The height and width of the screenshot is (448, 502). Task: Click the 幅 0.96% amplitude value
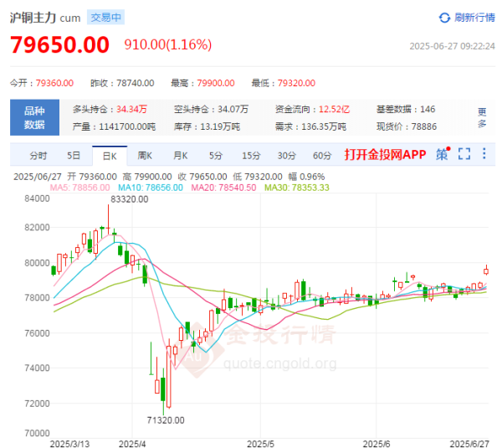pyautogui.click(x=306, y=177)
